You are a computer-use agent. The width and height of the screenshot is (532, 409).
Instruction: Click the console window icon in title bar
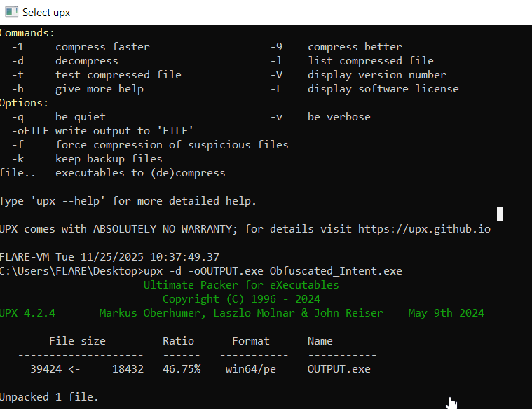click(11, 12)
